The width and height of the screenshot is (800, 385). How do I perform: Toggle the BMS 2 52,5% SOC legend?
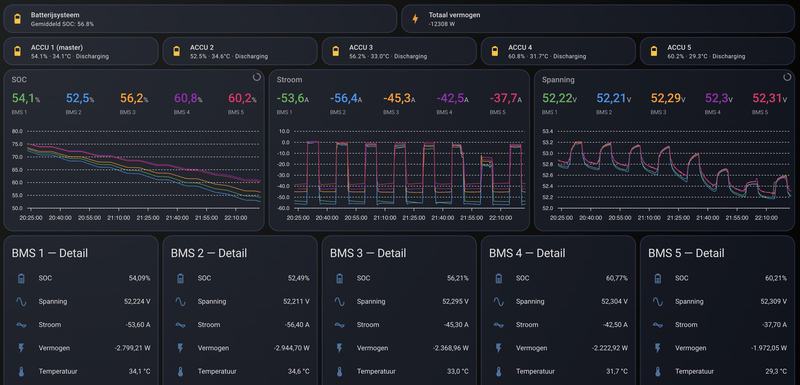coord(80,102)
